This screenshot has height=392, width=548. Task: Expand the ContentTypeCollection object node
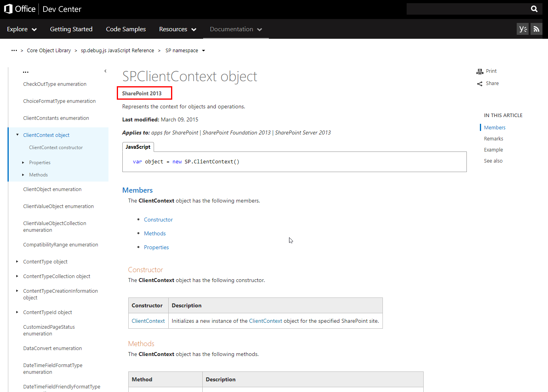coord(17,276)
